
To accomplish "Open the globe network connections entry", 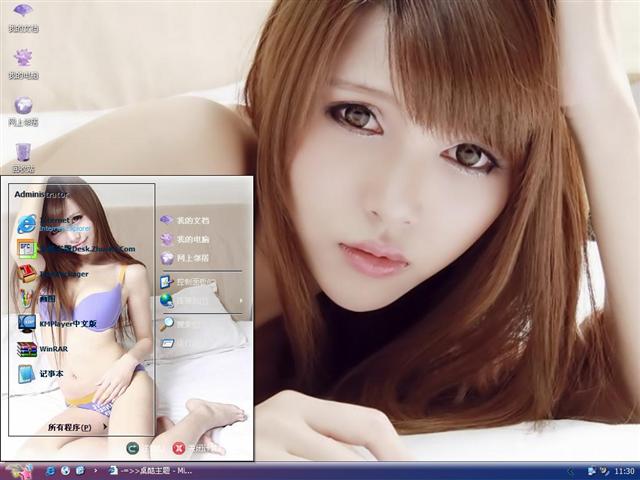I will (x=184, y=301).
